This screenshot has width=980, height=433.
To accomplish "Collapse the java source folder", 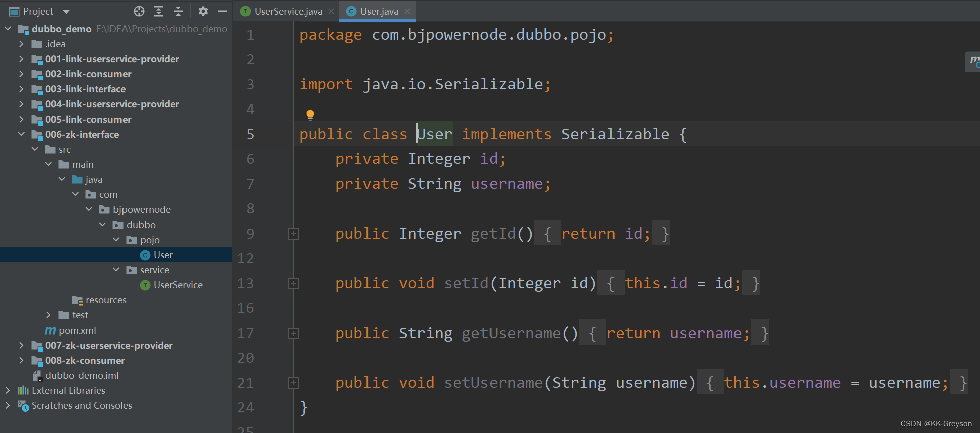I will pyautogui.click(x=62, y=179).
